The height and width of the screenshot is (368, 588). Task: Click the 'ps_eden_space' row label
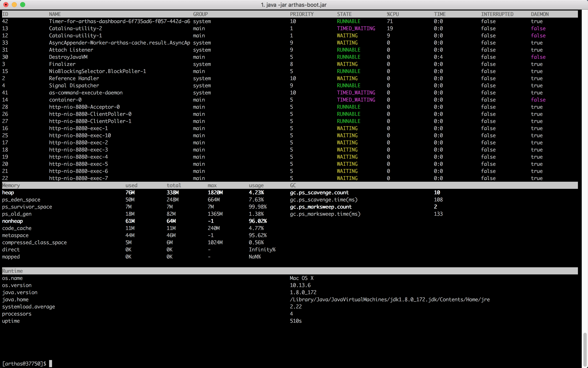[21, 200]
